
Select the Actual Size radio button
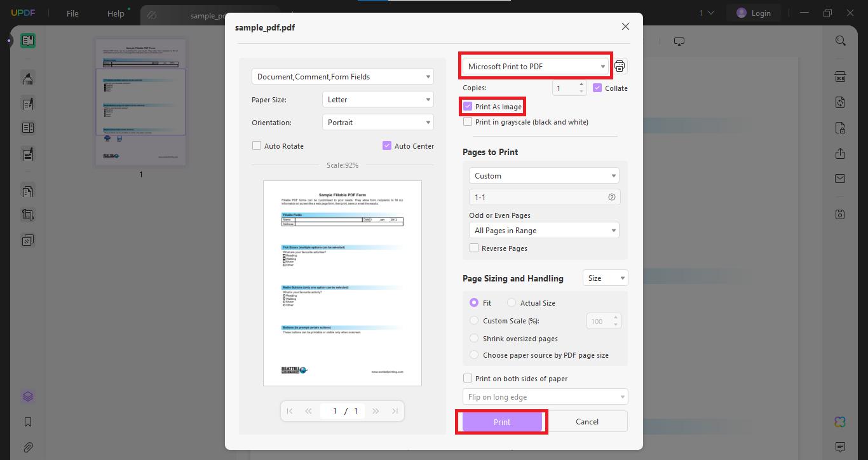point(512,303)
